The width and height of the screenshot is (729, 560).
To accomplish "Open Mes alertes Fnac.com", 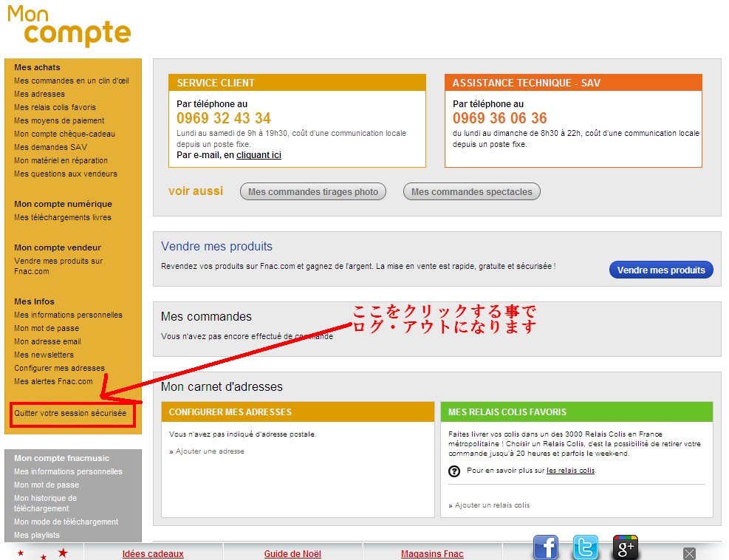I will click(53, 381).
